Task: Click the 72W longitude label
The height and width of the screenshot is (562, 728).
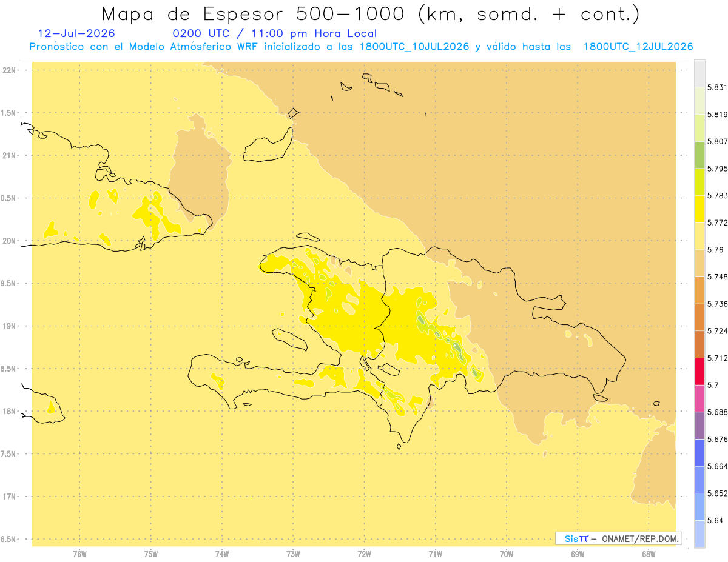Action: 365,554
